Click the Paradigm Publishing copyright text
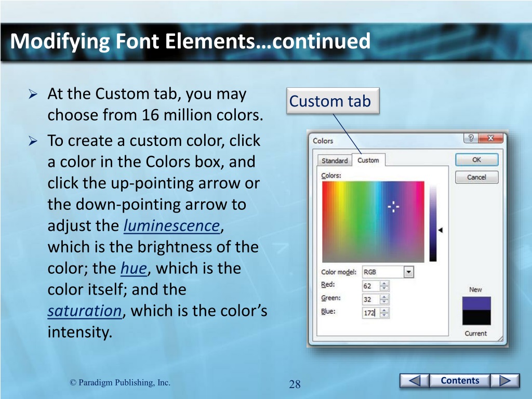 tap(120, 383)
